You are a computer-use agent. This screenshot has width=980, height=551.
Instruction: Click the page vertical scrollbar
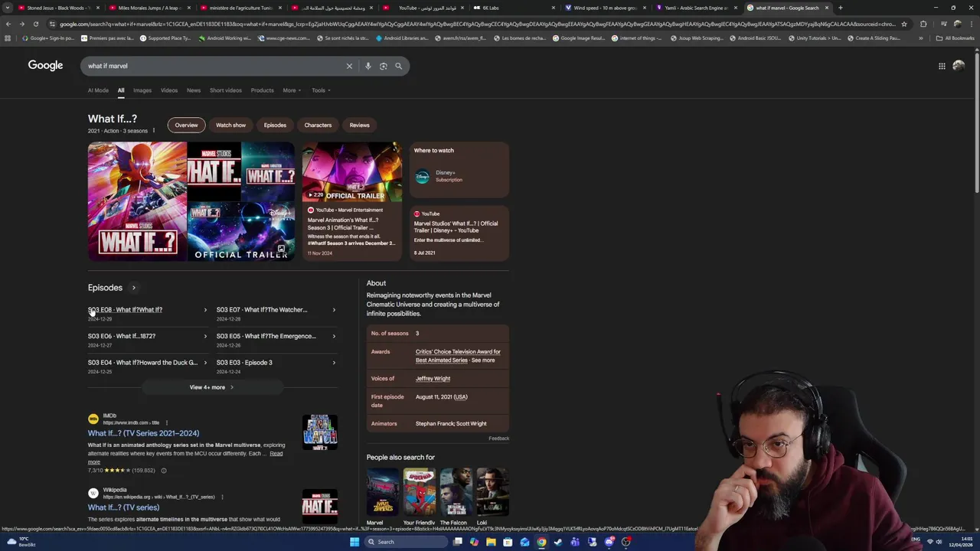click(976, 122)
